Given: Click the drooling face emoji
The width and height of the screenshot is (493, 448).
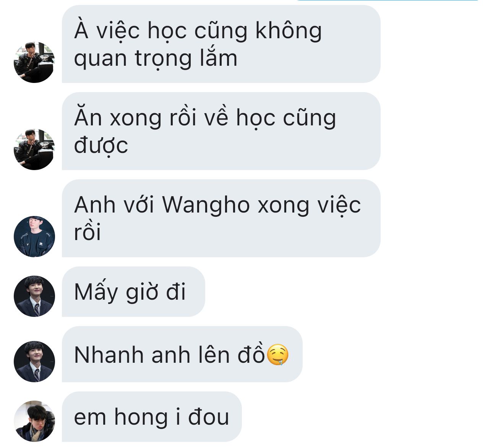Looking at the screenshot, I should coord(277,355).
